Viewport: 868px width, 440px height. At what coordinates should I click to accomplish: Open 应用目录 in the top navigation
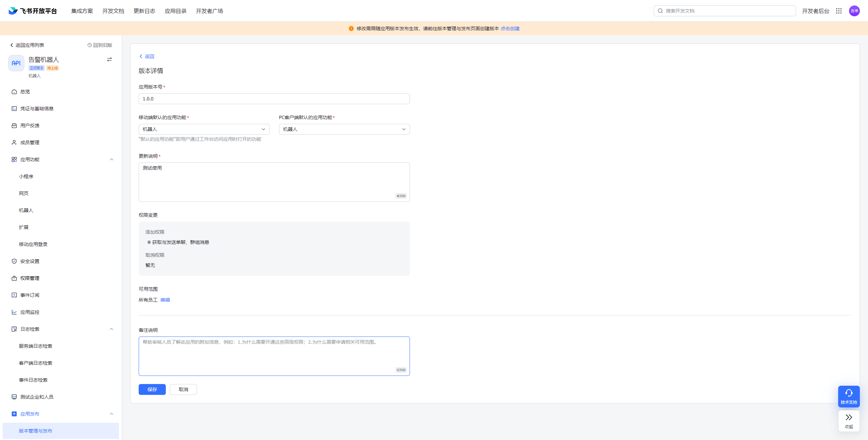pyautogui.click(x=176, y=11)
